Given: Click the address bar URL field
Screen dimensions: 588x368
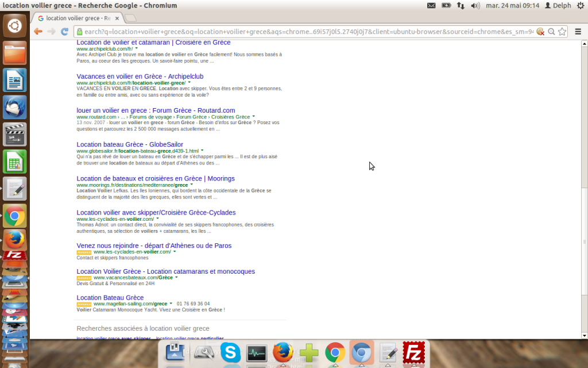Looking at the screenshot, I should [308, 32].
